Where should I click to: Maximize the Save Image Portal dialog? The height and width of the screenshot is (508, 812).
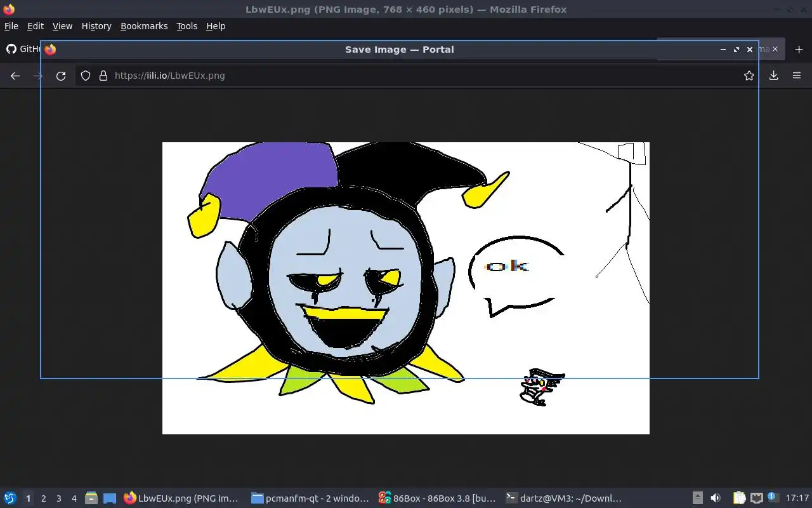coord(737,50)
